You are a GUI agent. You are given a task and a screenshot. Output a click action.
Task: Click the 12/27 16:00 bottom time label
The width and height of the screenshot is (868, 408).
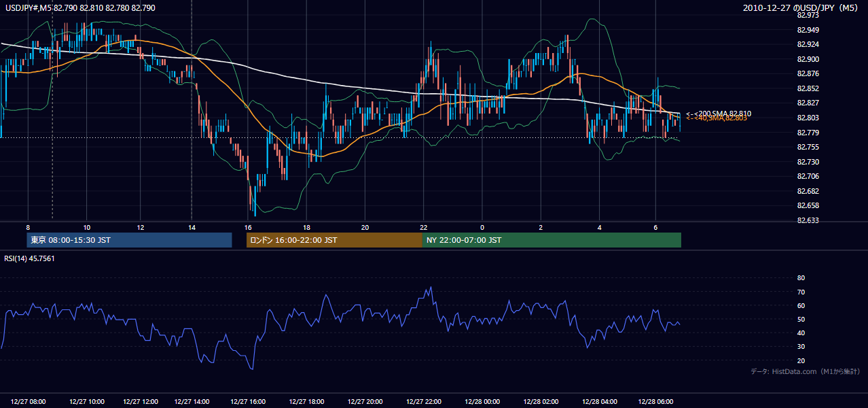coord(248,402)
